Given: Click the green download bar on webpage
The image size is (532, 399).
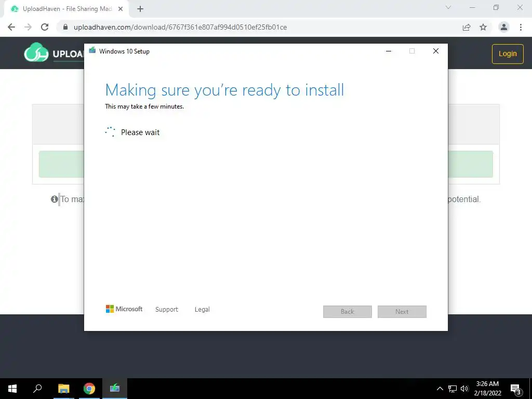Looking at the screenshot, I should coord(266,164).
